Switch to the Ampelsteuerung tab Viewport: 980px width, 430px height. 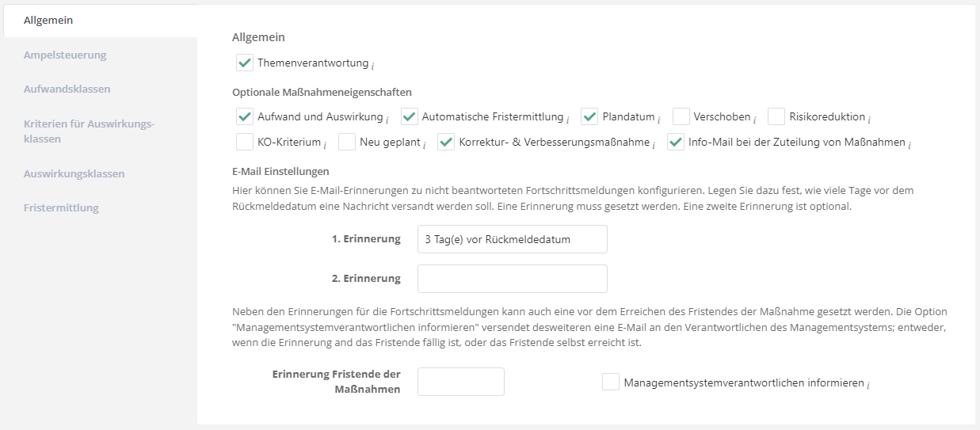point(65,55)
